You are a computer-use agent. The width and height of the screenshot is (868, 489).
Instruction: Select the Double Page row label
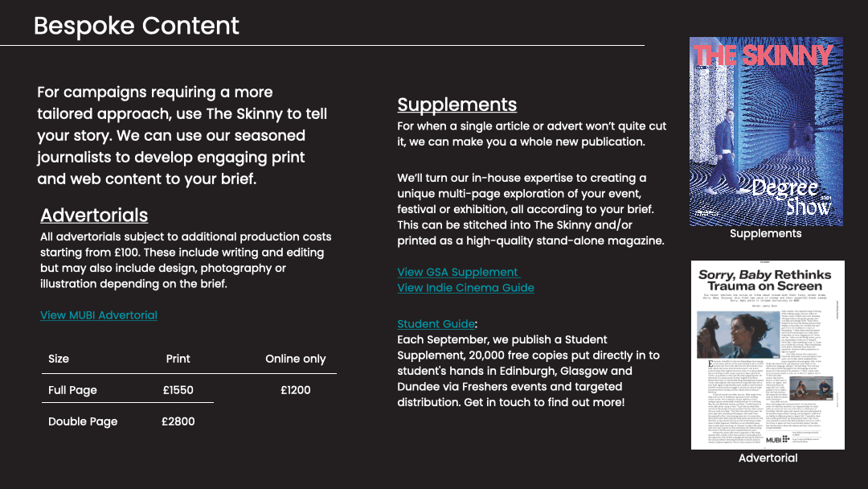(x=83, y=421)
